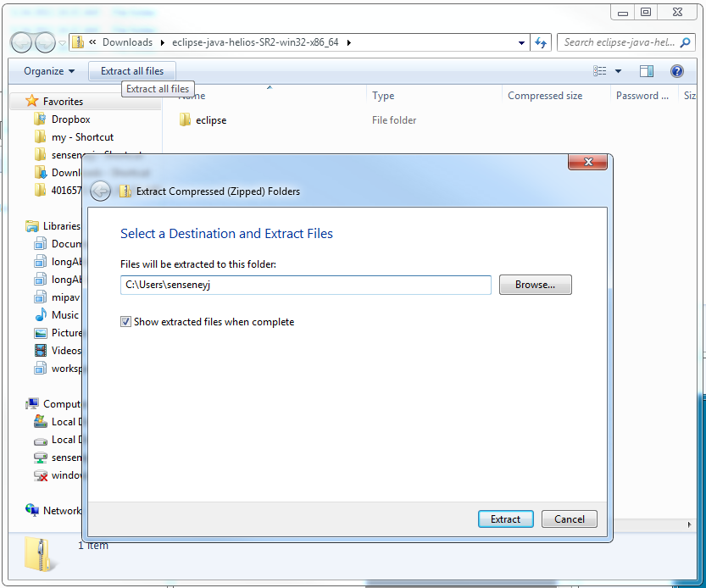706x588 pixels.
Task: Click the Browse... button
Action: pos(535,285)
